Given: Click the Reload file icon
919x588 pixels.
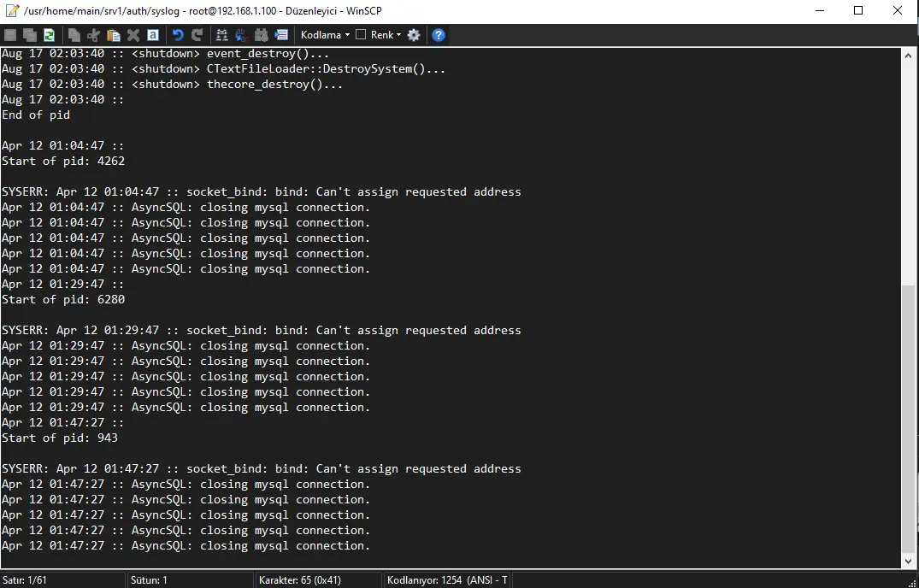Looking at the screenshot, I should click(49, 35).
